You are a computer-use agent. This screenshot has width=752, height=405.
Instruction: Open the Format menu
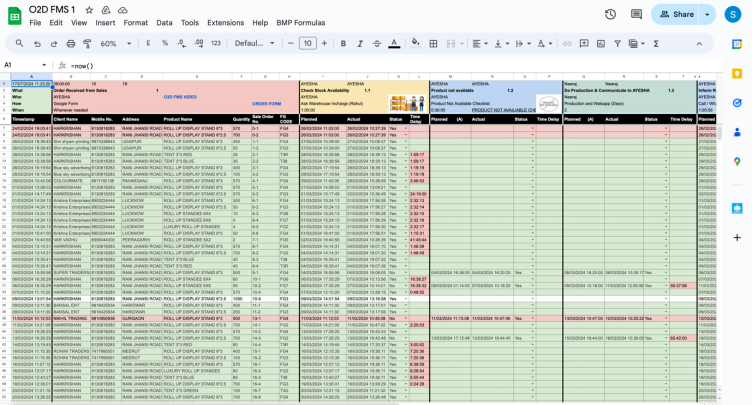[x=136, y=23]
